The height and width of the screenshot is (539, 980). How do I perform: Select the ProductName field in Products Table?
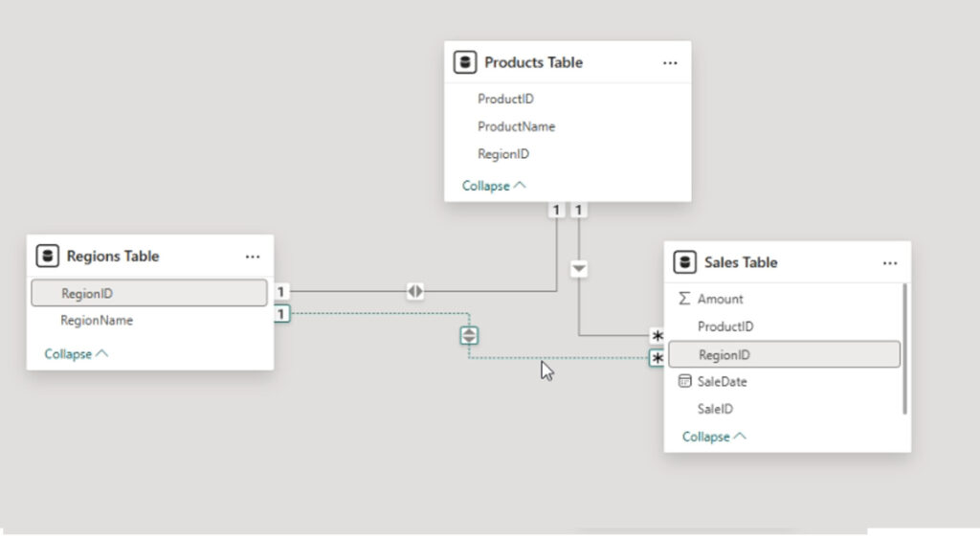click(516, 126)
